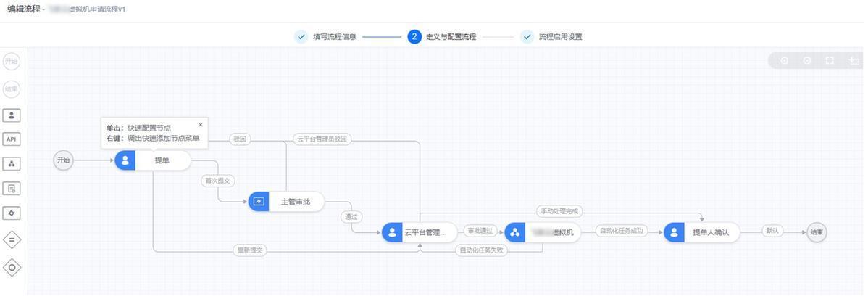
Task: Click the rightmost canvas toolbar icon
Action: click(853, 60)
